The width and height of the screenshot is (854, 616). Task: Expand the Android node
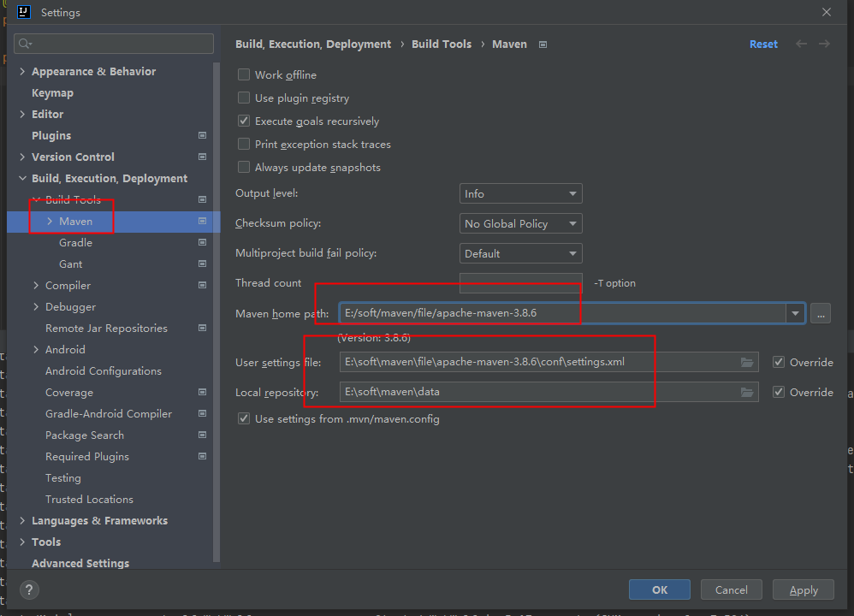click(x=36, y=349)
